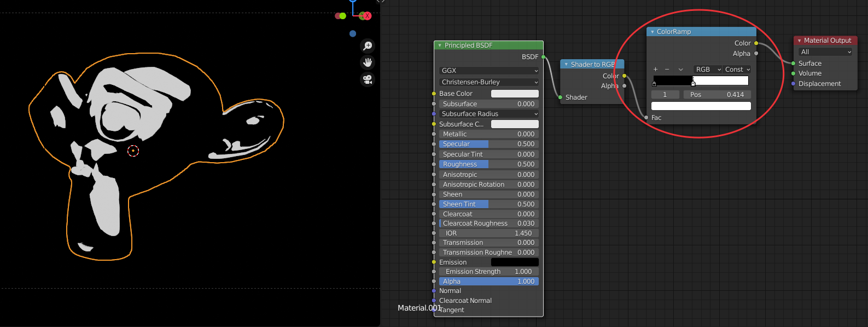Click the Normal input label in Principled BSDF
This screenshot has width=868, height=327.
pos(450,291)
